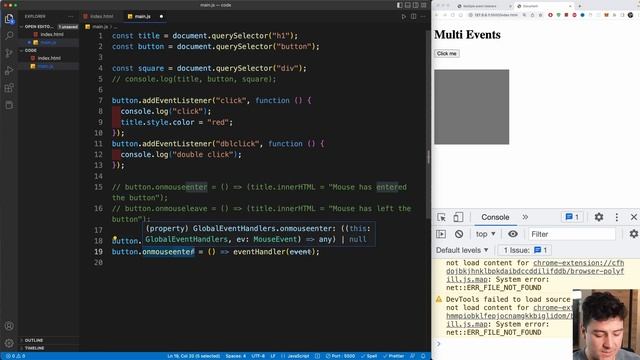Open the DevTools settings gear
Viewport: 640px width, 360px height.
(x=599, y=217)
